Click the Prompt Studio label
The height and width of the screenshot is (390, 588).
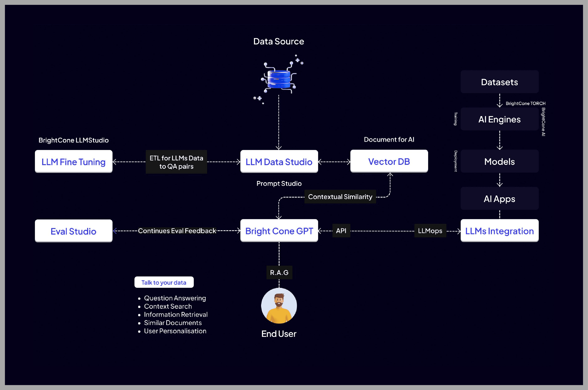pyautogui.click(x=279, y=183)
